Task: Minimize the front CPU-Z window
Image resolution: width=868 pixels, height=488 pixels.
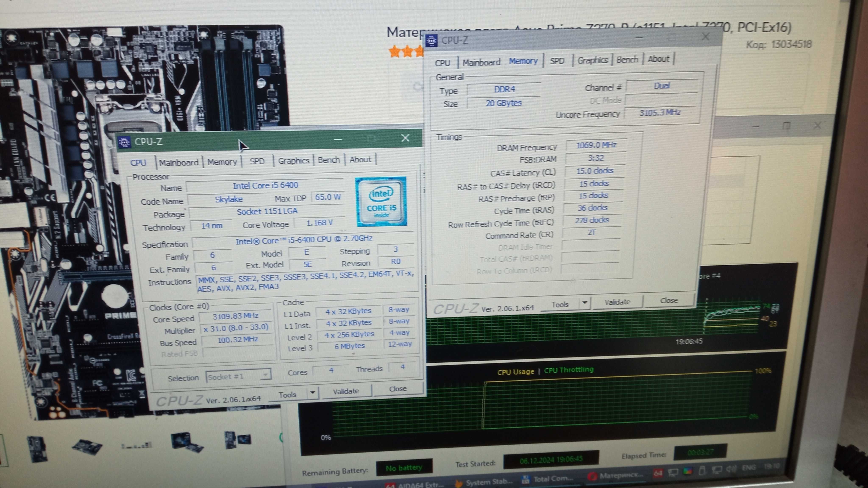Action: point(338,139)
